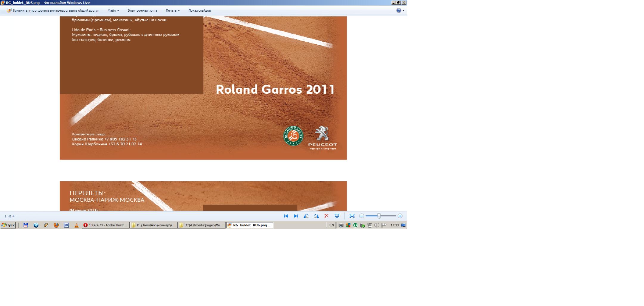Go to the next photo
Screen dimensions: 644x306
[x=296, y=216]
